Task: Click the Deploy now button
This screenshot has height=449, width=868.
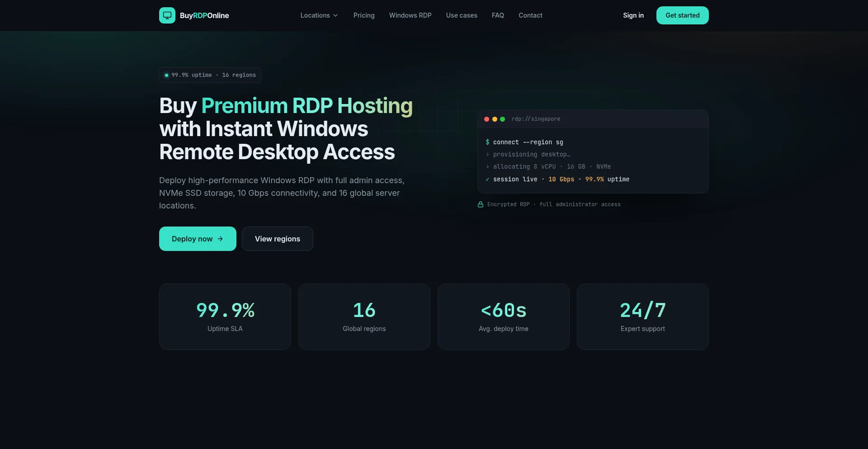Action: click(x=198, y=239)
